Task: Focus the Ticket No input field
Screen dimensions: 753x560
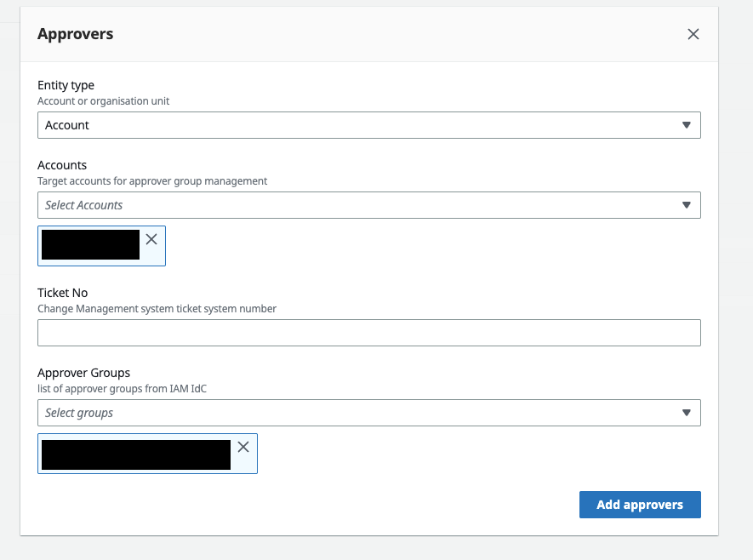Action: 368,333
